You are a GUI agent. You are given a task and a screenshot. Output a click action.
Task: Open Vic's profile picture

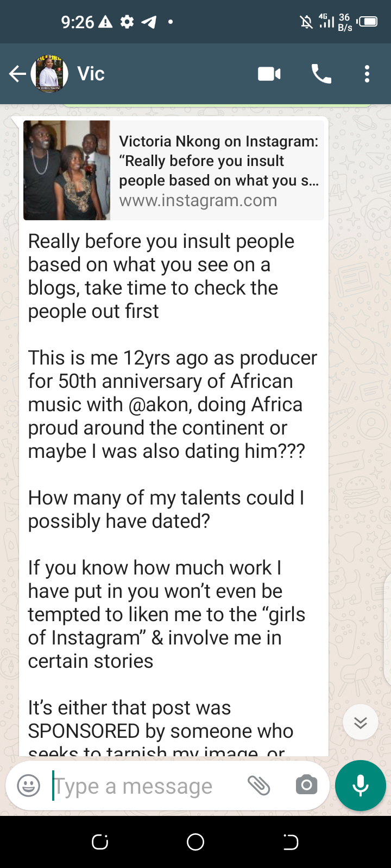click(x=49, y=74)
